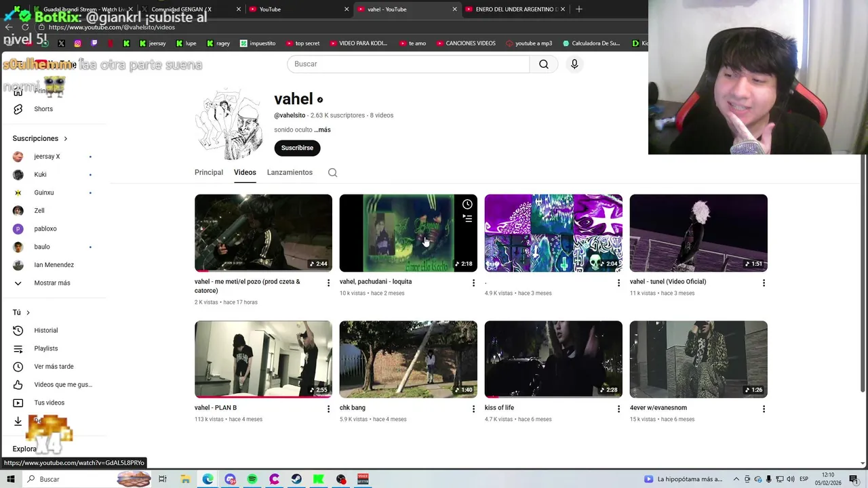868x488 pixels.
Task: Open Playlists in the sidebar
Action: pos(46,348)
